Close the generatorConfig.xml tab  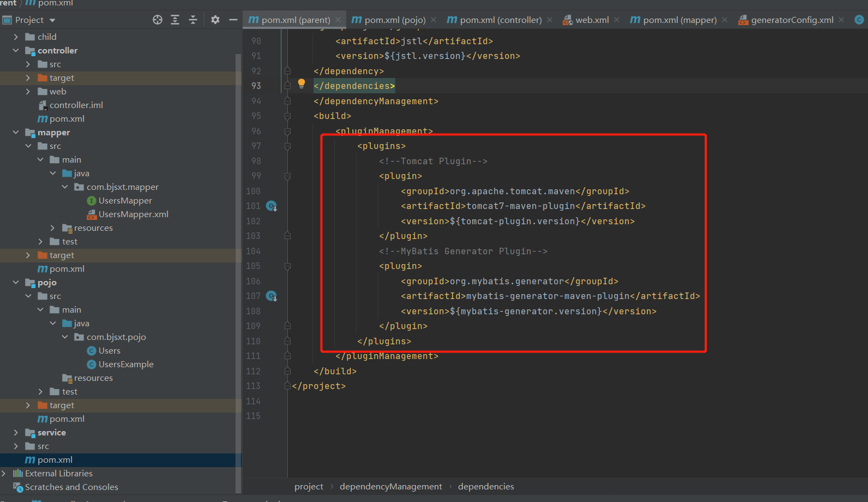[x=841, y=20]
